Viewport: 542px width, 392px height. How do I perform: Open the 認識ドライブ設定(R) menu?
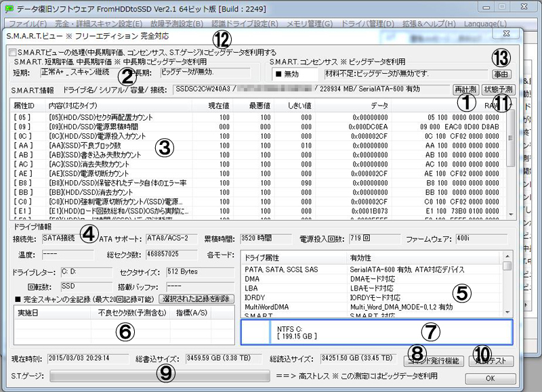[x=245, y=24]
